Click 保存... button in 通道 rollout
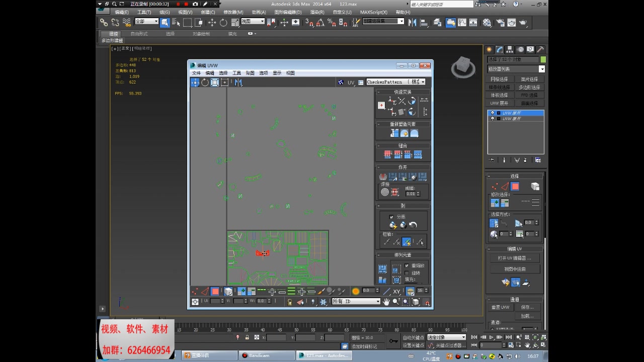Screen dimensions: 644x362 point(527,307)
